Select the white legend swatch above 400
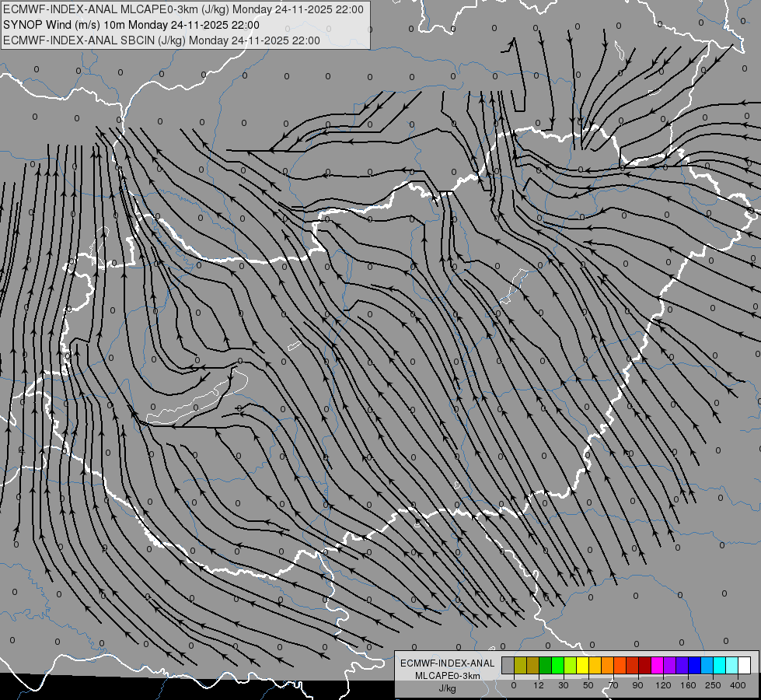761x700 pixels. 745,665
